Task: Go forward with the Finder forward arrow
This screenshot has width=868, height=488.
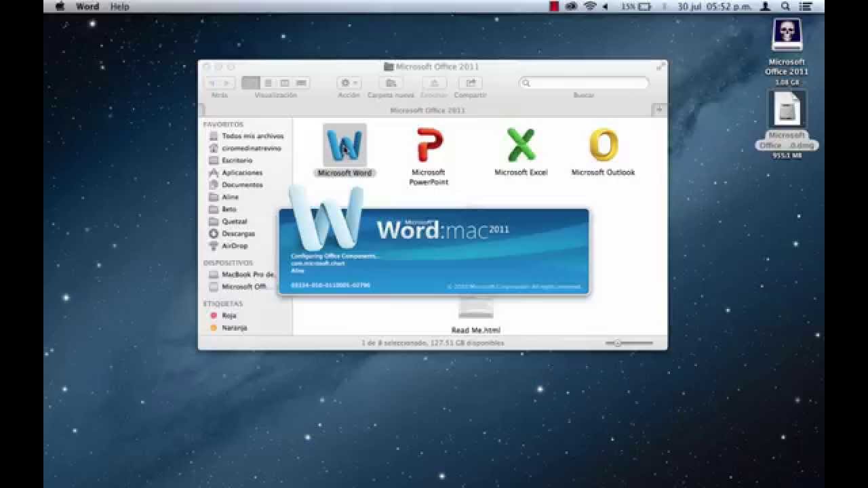Action: (226, 83)
